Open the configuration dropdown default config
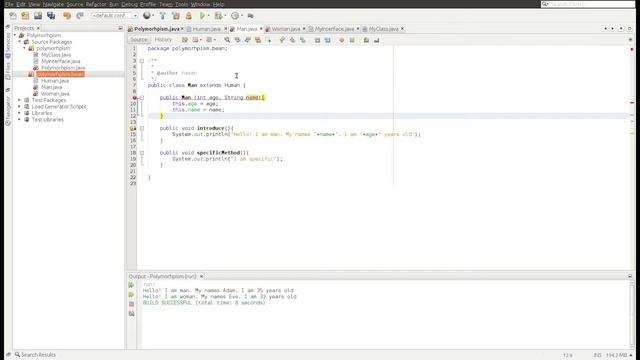The height and width of the screenshot is (360, 640). (x=115, y=16)
